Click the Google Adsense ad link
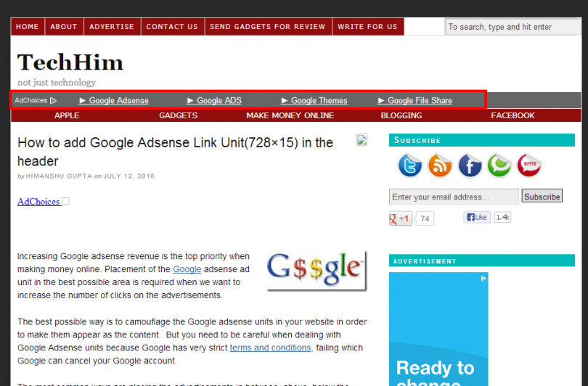This screenshot has width=588, height=386. [x=114, y=100]
